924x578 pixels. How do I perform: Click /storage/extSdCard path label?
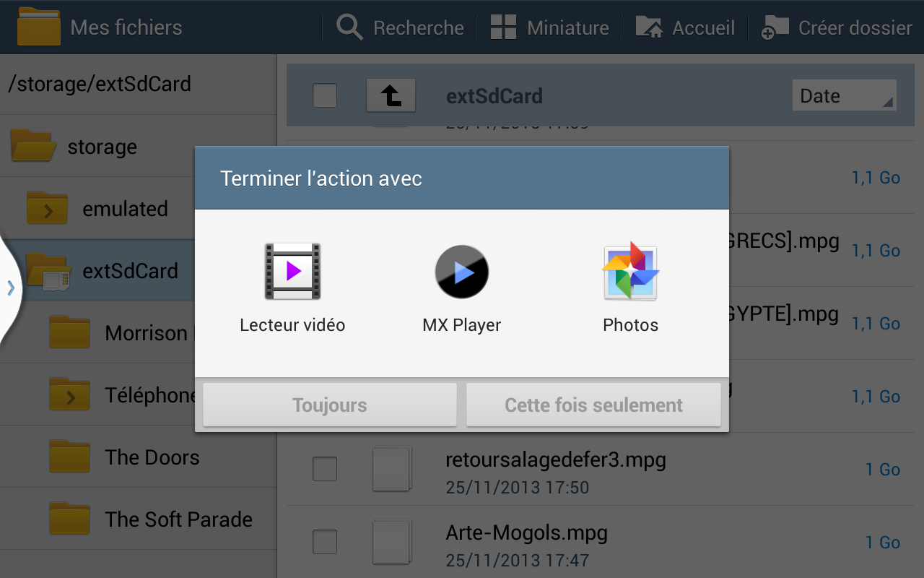point(100,84)
